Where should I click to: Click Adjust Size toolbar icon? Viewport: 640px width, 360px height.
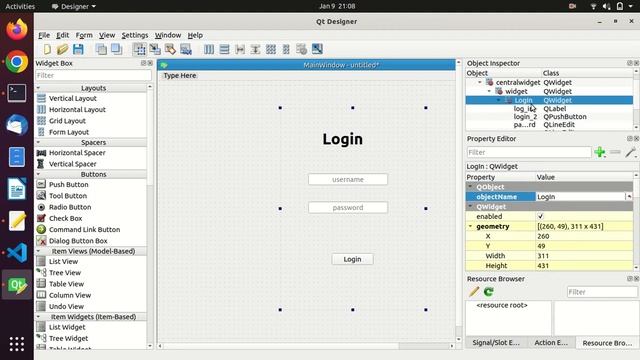tap(317, 49)
